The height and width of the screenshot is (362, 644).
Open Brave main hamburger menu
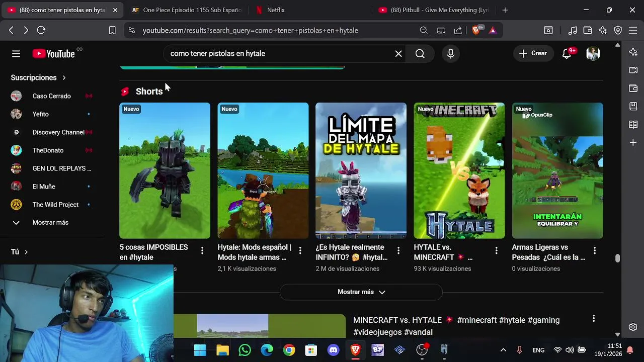(633, 30)
